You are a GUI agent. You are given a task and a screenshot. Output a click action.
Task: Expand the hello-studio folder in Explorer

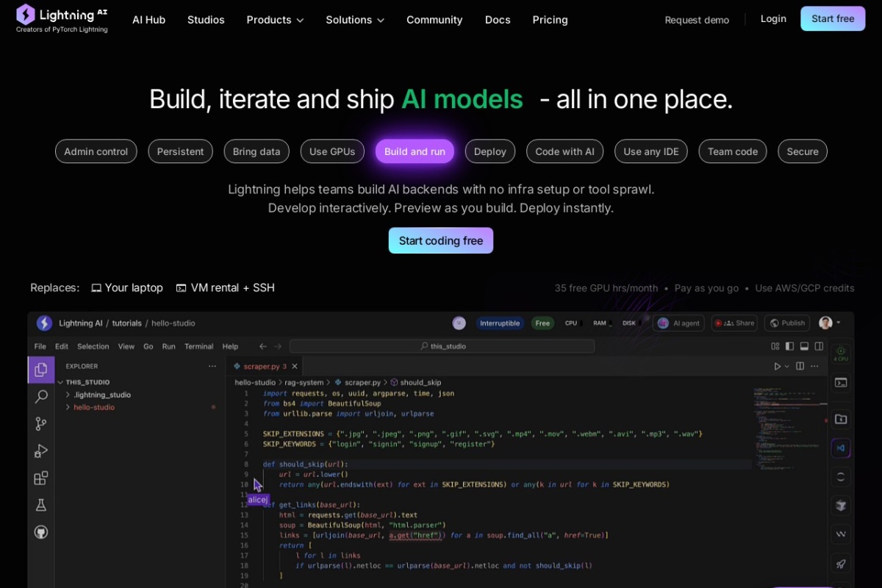pyautogui.click(x=93, y=407)
